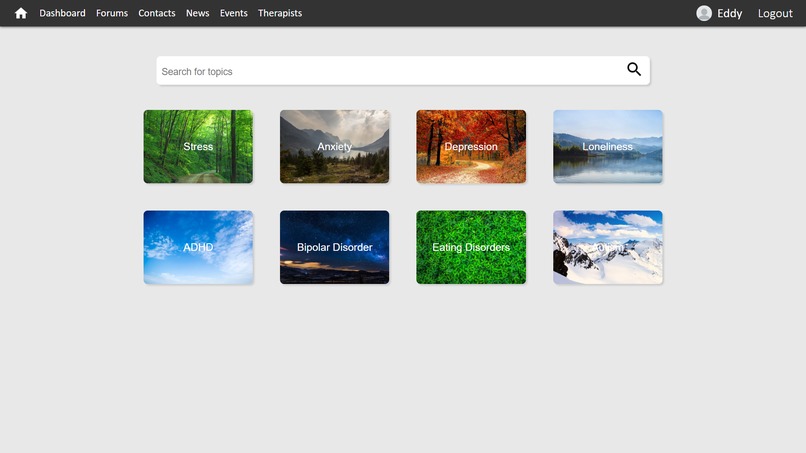Viewport: 806px width, 453px height.
Task: Choose the ADHD topic card
Action: pyautogui.click(x=198, y=247)
